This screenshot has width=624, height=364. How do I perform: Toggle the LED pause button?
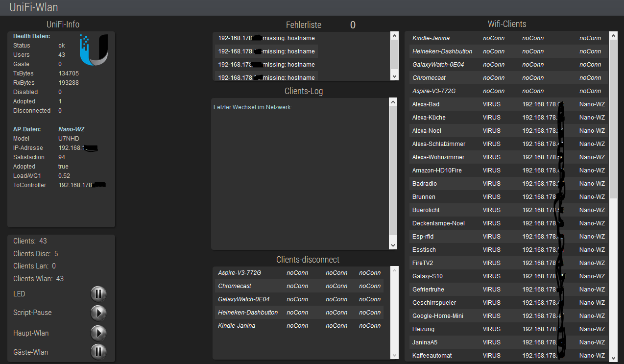(x=98, y=294)
